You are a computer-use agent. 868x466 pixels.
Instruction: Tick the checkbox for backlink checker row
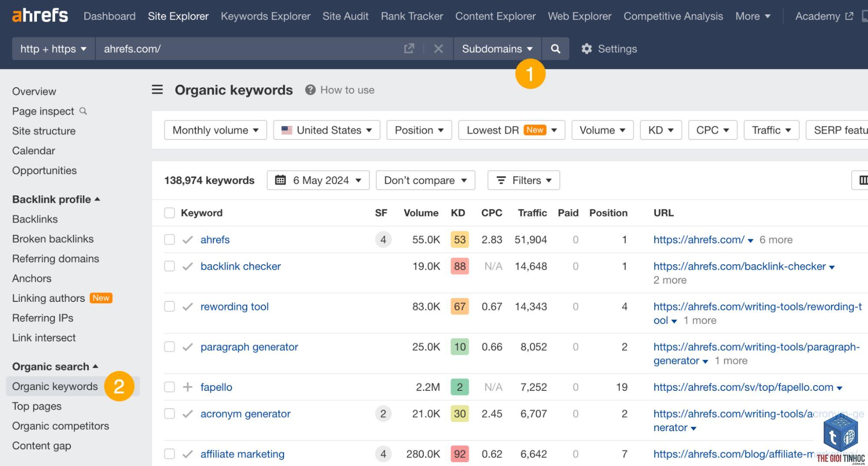169,266
